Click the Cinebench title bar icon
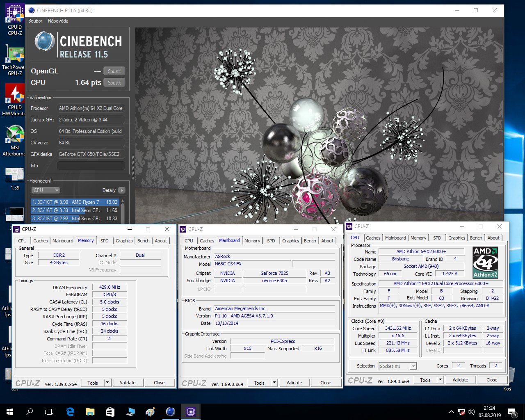The height and width of the screenshot is (420, 525). pyautogui.click(x=32, y=10)
